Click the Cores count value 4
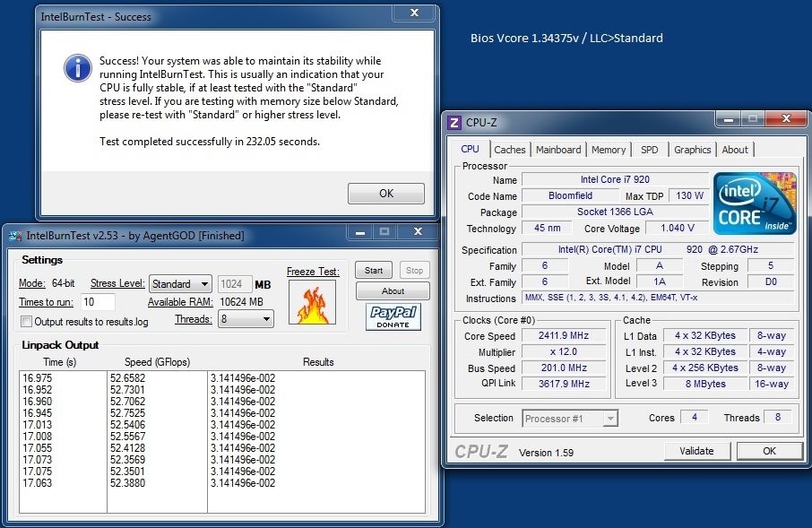This screenshot has width=812, height=528. (x=694, y=417)
